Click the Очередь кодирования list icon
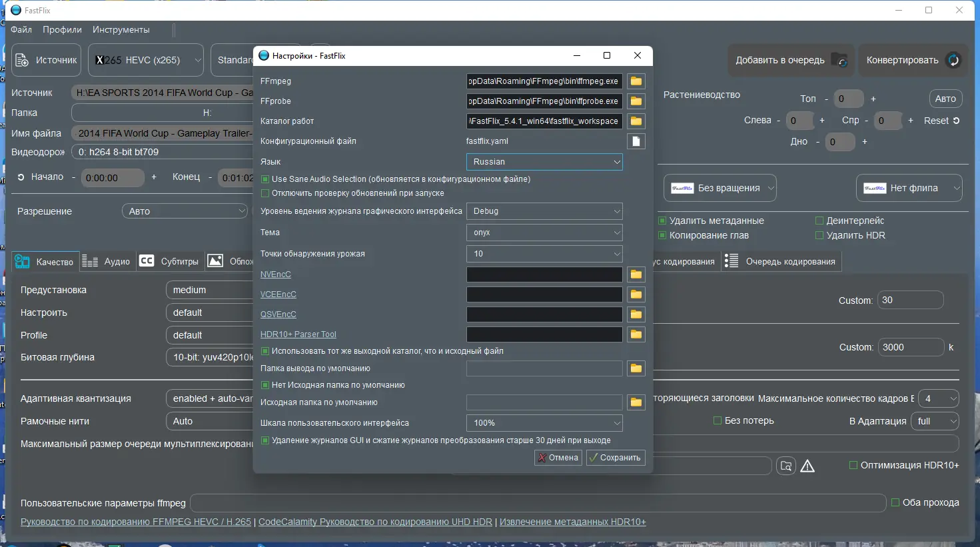 pyautogui.click(x=732, y=261)
